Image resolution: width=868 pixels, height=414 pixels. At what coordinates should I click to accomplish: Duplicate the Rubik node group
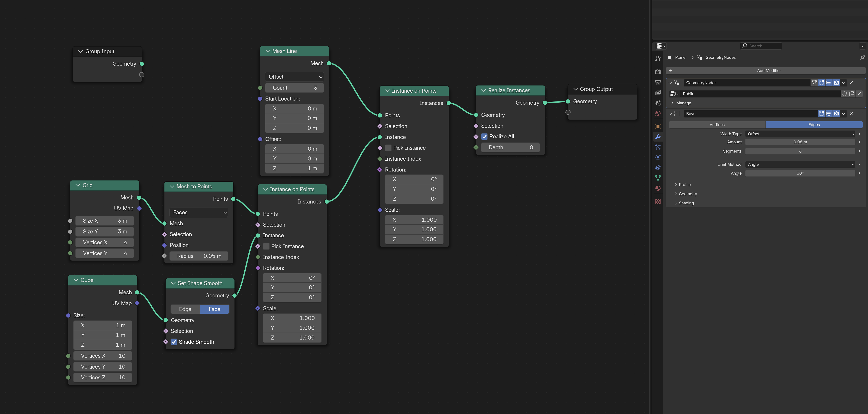[x=852, y=94]
